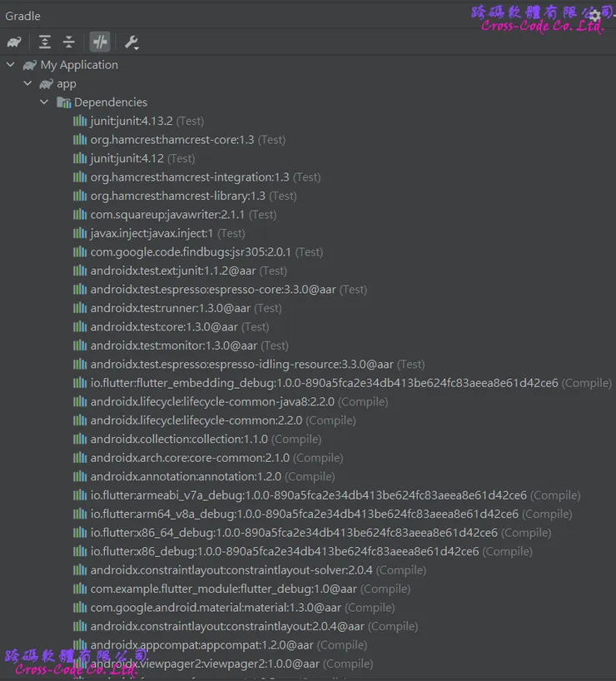Click library icon beside espresso-idling-resource:3.3.0@aar
This screenshot has height=681, width=616.
click(x=80, y=364)
